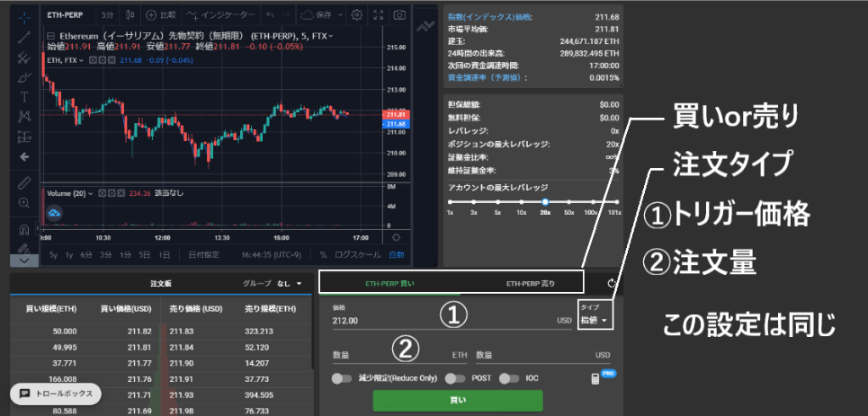
Task: Select the zoom-in magnifier tool
Action: (24, 202)
